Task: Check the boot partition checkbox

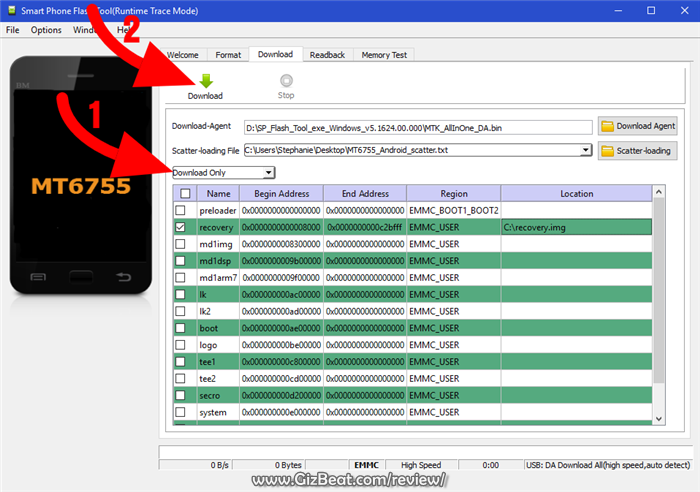Action: 180,328
